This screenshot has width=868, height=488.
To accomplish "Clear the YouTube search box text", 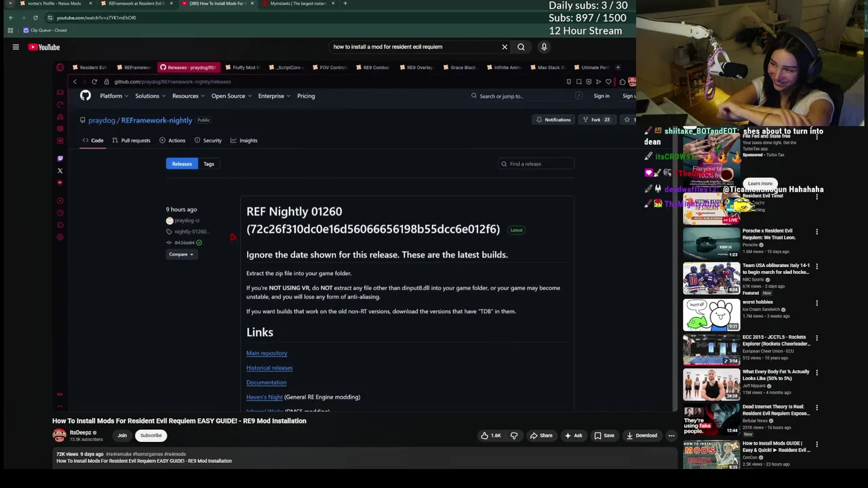I will tap(505, 47).
